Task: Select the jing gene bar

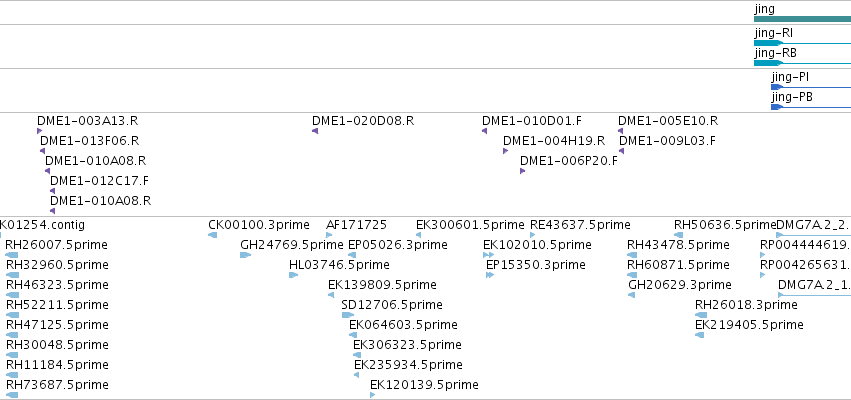Action: point(802,19)
